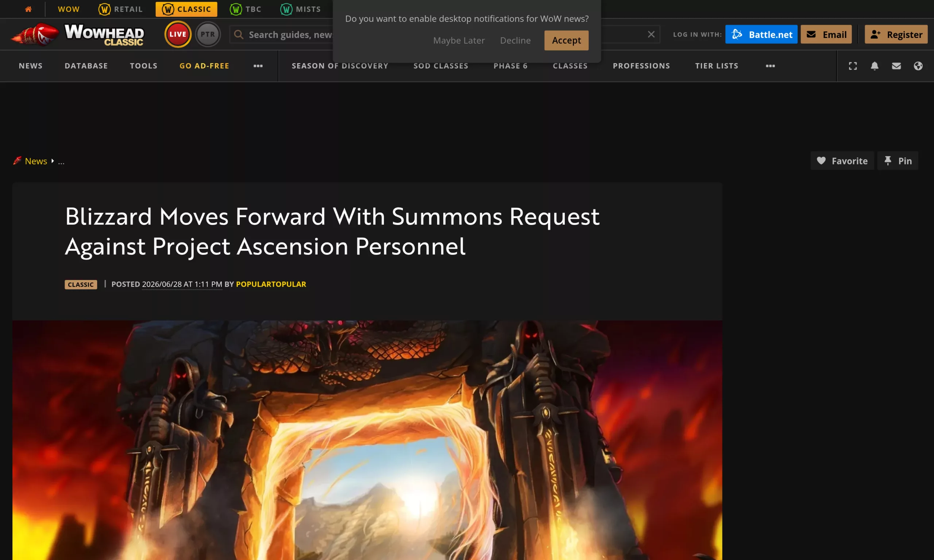
Task: Expand the breadcrumb ellipsis
Action: coord(61,162)
